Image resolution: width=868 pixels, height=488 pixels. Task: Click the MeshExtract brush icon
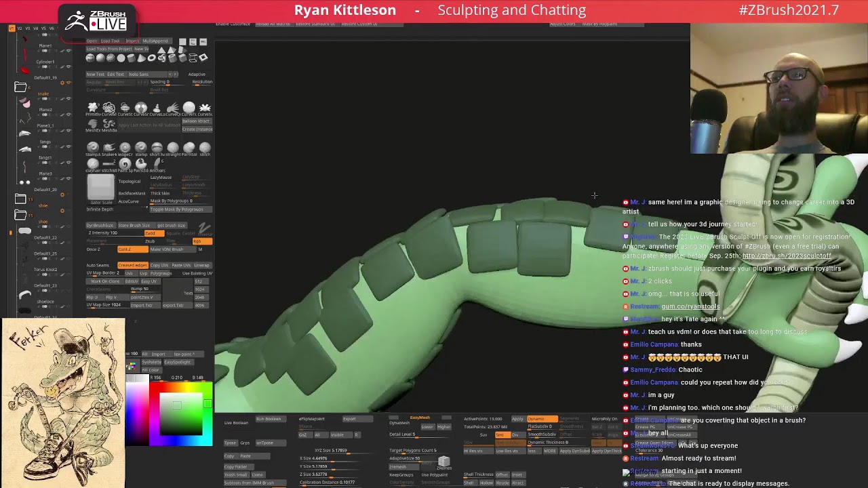(x=93, y=124)
